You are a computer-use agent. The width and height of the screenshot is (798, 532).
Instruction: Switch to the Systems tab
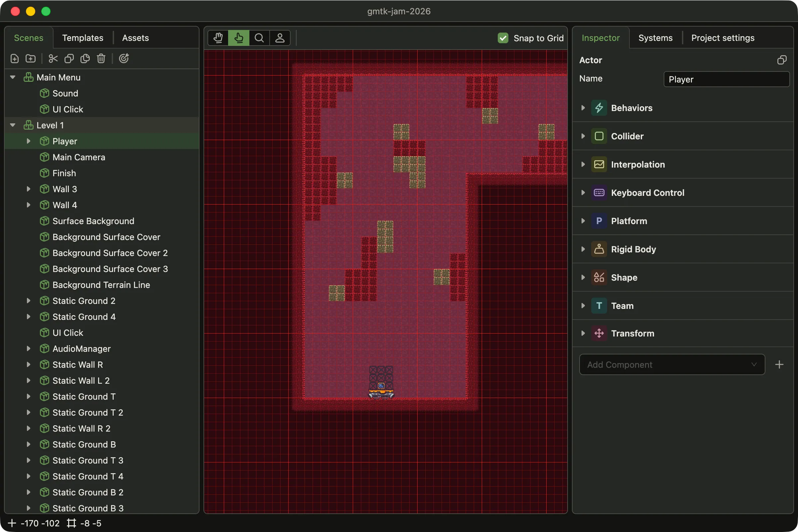(x=655, y=38)
